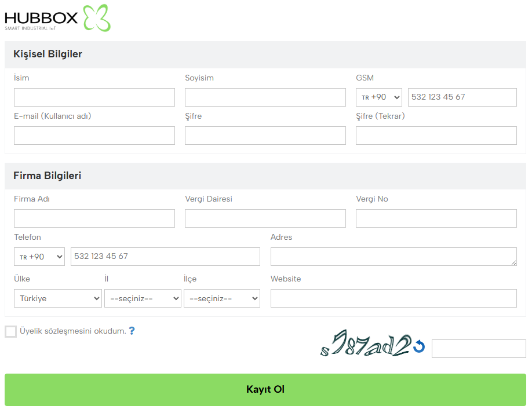Focus the İsim input field

(x=94, y=97)
